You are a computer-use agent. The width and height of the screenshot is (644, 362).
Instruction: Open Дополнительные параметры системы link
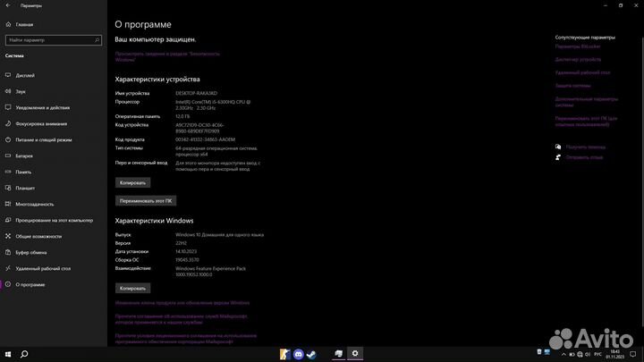(x=587, y=102)
